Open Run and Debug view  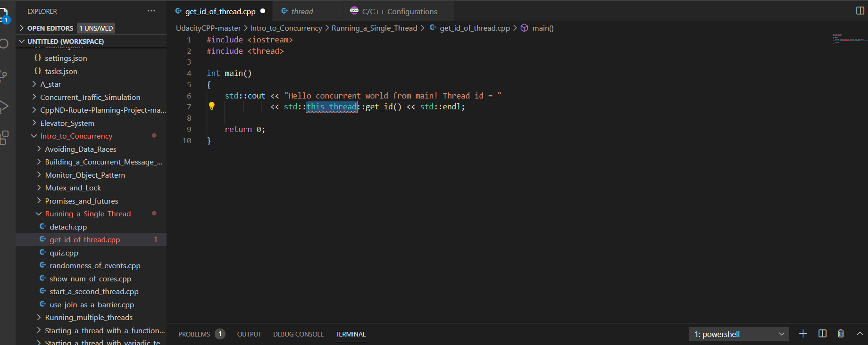coord(4,107)
